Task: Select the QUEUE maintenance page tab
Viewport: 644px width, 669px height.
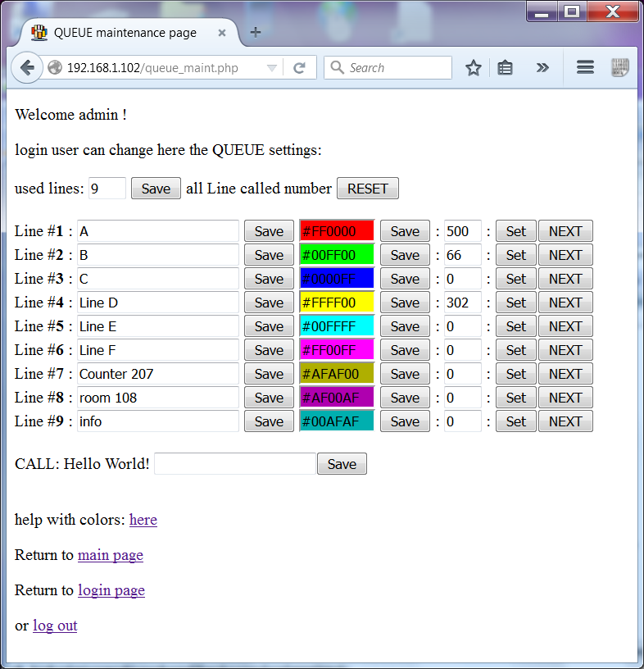Action: 125,33
